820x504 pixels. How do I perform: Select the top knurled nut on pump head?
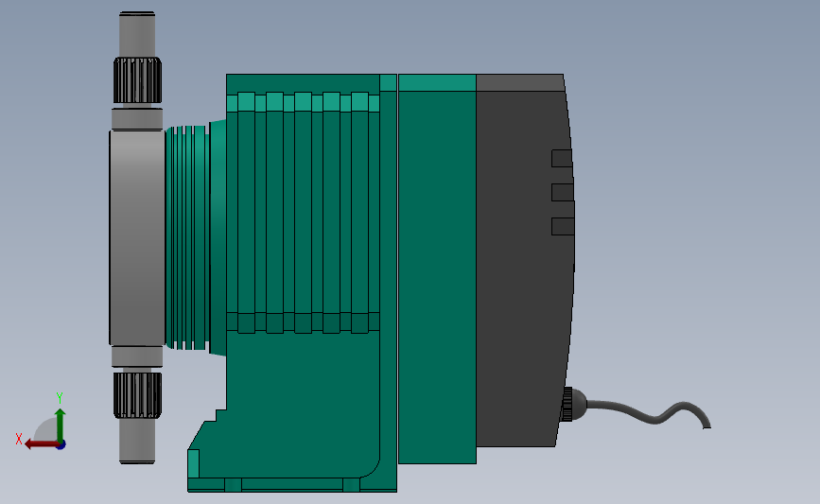[x=137, y=80]
